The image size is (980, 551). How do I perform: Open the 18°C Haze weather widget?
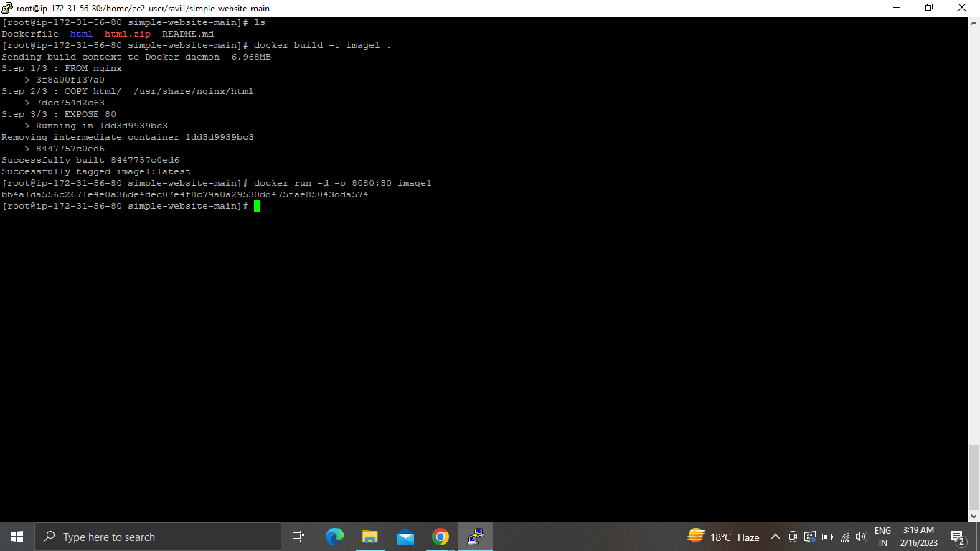point(723,537)
